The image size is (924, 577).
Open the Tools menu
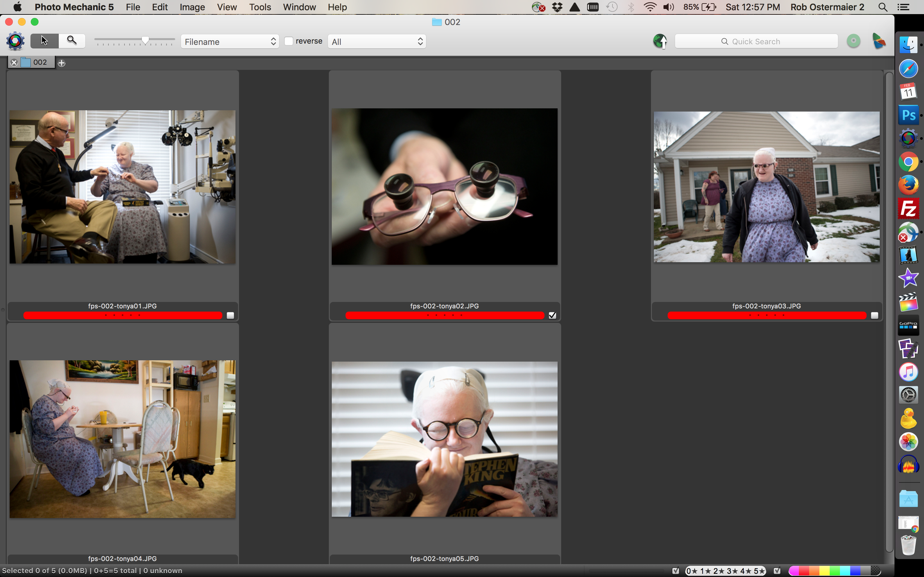260,7
